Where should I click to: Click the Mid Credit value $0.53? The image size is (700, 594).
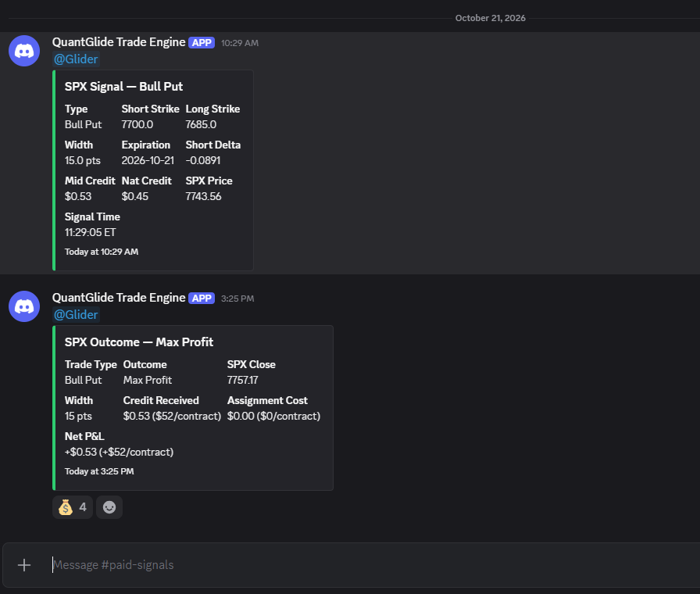78,196
